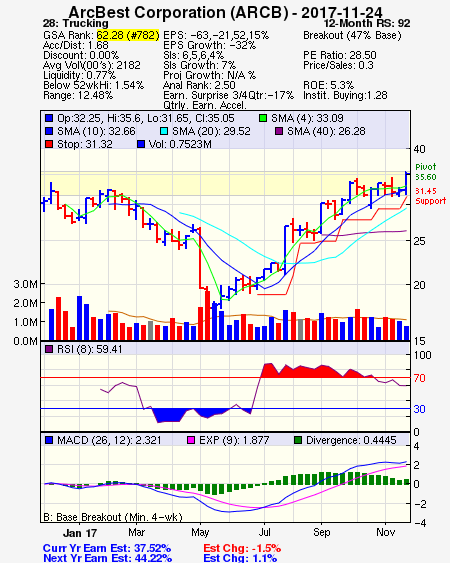Viewport: 450px width, 563px height.
Task: Click the 'Jul' month axis label
Action: (x=265, y=532)
